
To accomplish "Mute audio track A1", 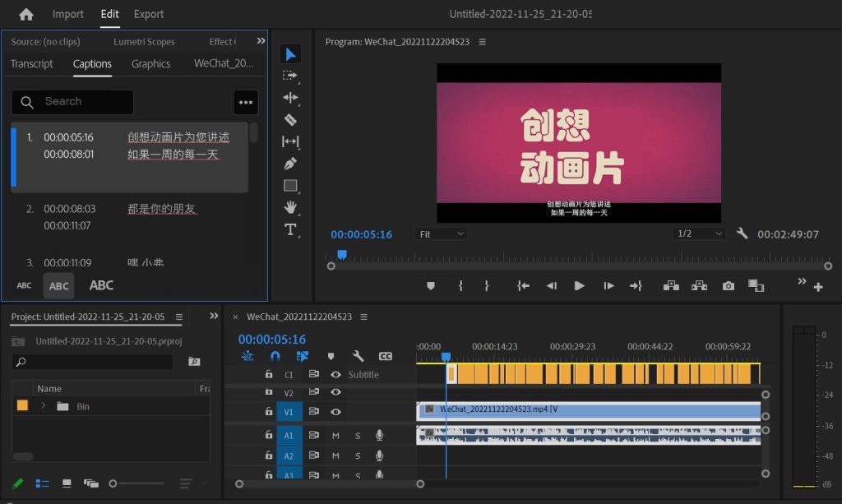I will click(x=335, y=435).
